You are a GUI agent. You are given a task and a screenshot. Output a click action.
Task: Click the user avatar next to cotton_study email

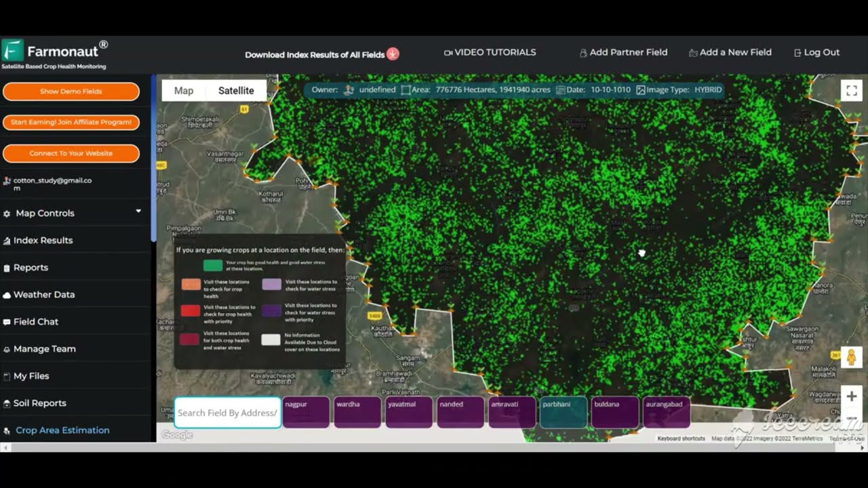(x=7, y=181)
